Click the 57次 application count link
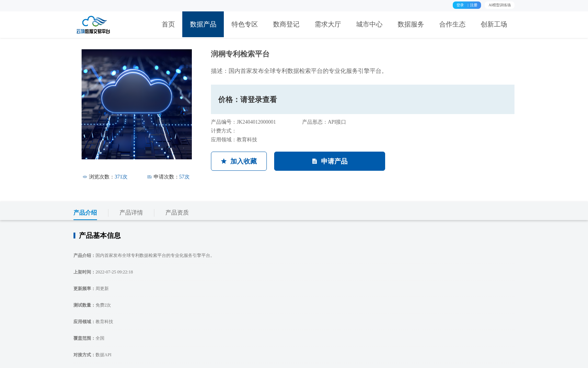This screenshot has height=368, width=588. tap(184, 177)
